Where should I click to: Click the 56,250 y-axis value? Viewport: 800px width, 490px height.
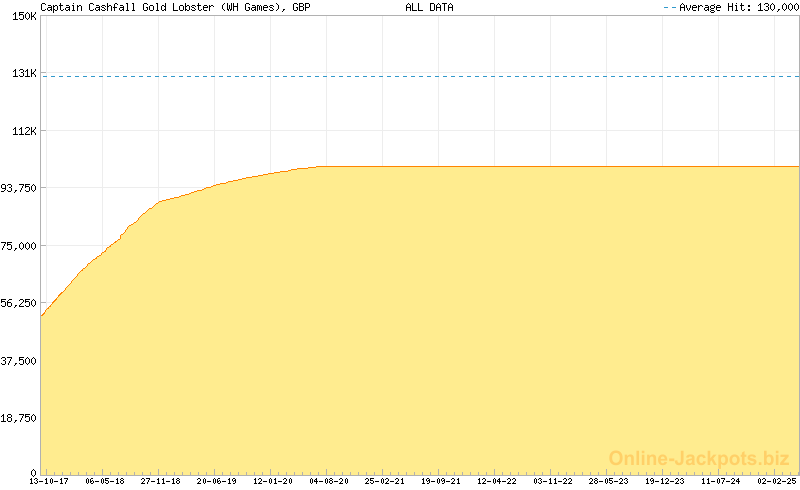19,303
